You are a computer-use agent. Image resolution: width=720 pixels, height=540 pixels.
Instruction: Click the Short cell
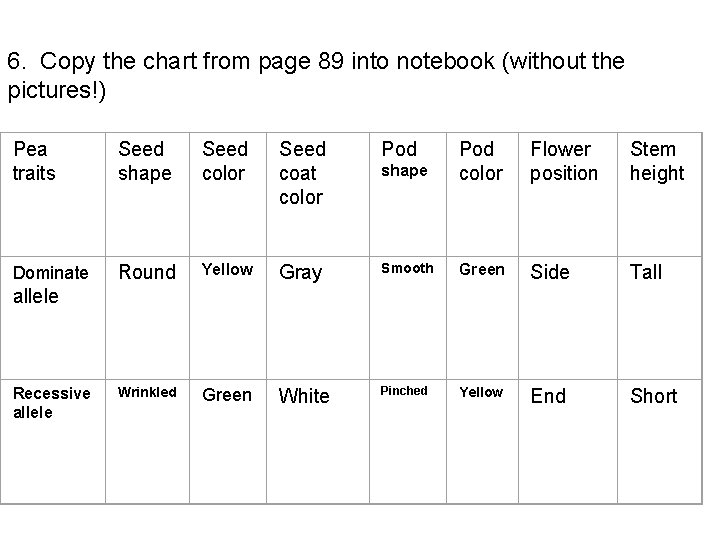pos(653,396)
